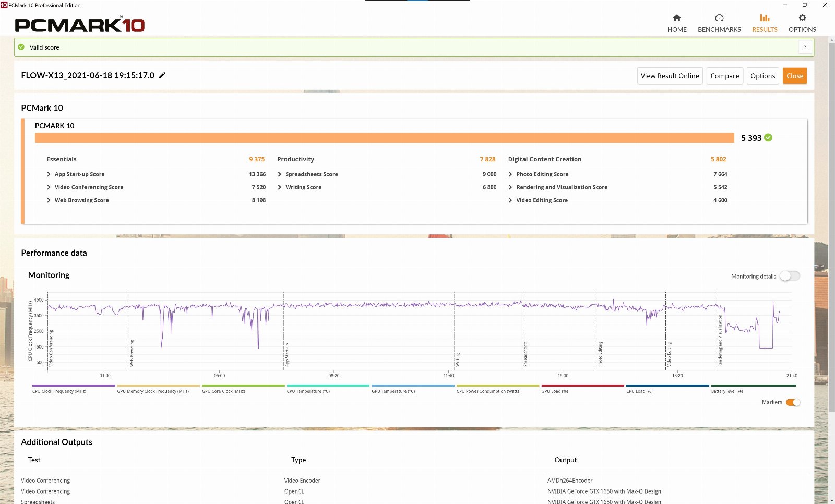This screenshot has height=504, width=835.
Task: Click App Start-up value 13 366
Action: coord(257,174)
